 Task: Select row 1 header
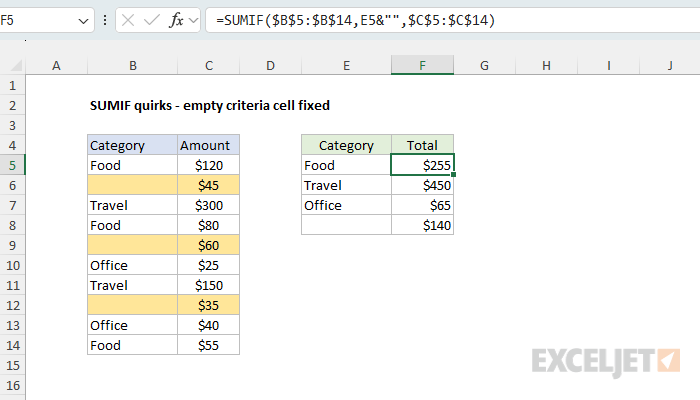[x=12, y=85]
